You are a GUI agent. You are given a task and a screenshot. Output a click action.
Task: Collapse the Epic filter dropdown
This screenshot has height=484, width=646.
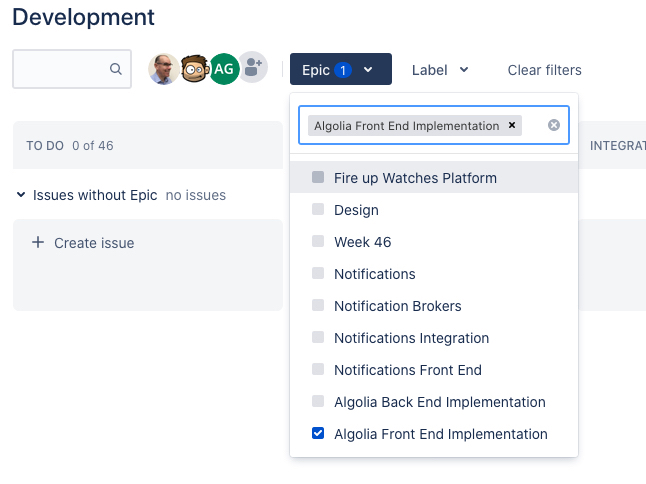(341, 69)
